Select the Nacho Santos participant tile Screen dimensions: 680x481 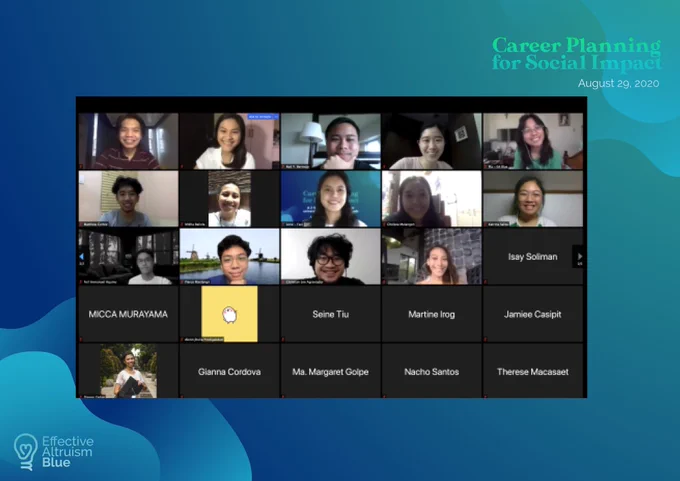432,371
